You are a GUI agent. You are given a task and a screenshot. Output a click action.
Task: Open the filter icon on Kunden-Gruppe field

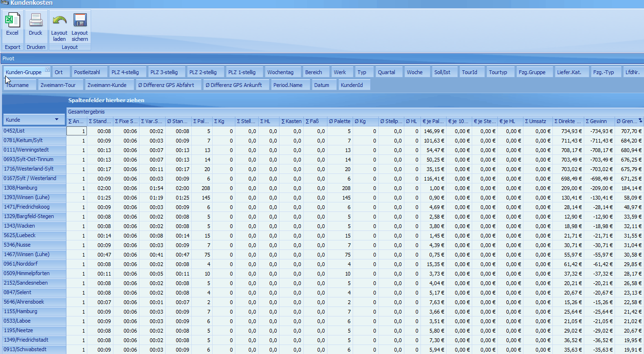[x=47, y=70]
